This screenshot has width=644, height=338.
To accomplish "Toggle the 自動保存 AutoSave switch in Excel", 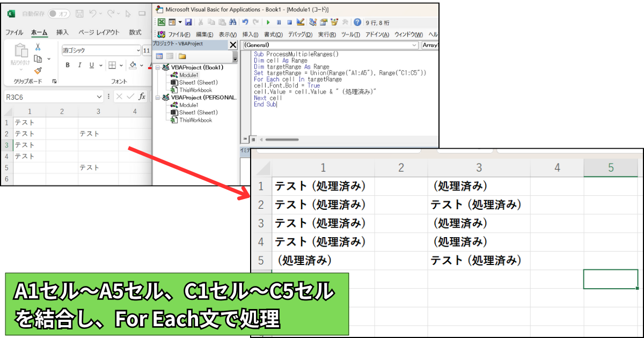I will (x=59, y=13).
